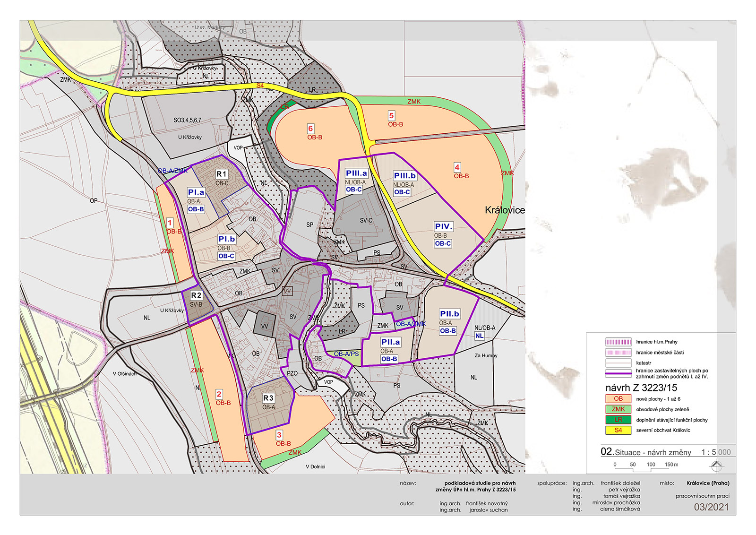
Task: Select the PII.a zone label
Action: [391, 342]
